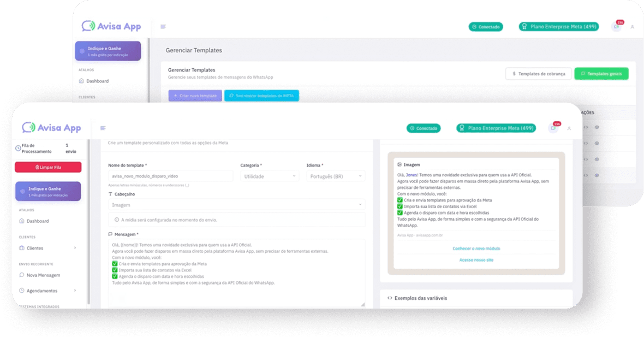
Task: Click the award icon on the front window's Plano Enterprise badge
Action: pyautogui.click(x=462, y=128)
